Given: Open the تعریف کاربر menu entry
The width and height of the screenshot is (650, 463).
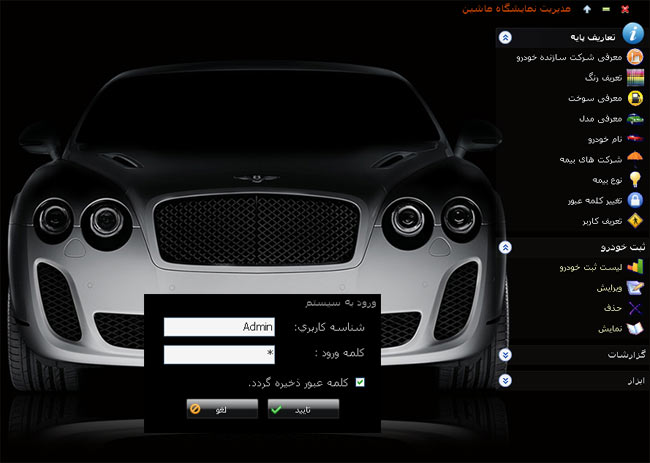Looking at the screenshot, I should pos(602,221).
